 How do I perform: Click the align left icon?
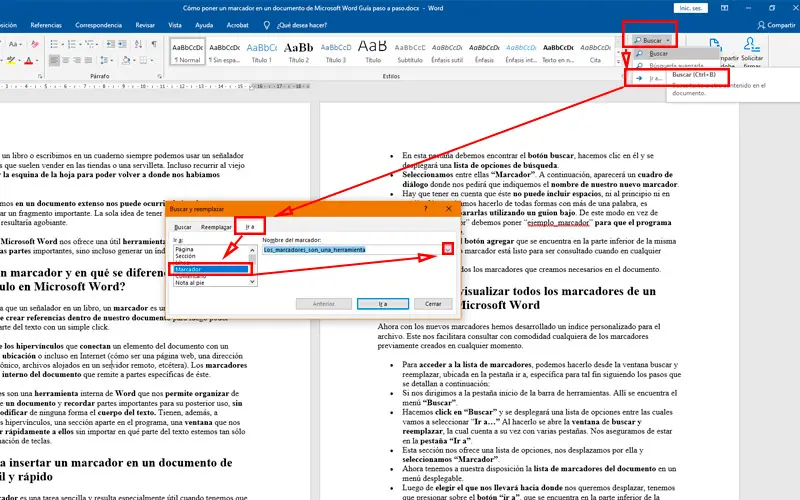point(54,60)
